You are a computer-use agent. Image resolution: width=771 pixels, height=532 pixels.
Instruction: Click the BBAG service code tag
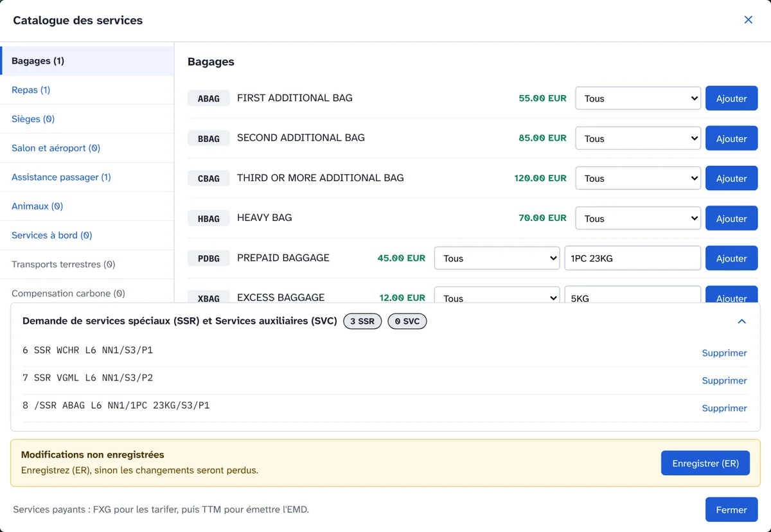[x=209, y=138]
